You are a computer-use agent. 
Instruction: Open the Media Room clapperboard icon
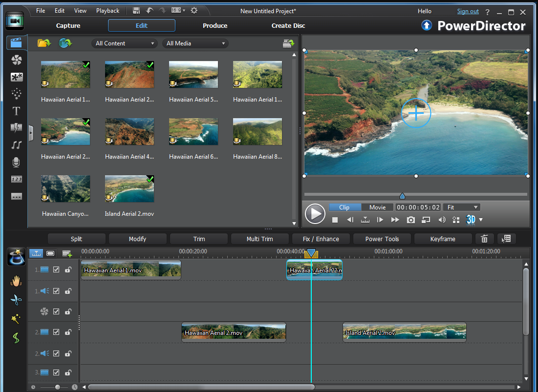pos(16,42)
